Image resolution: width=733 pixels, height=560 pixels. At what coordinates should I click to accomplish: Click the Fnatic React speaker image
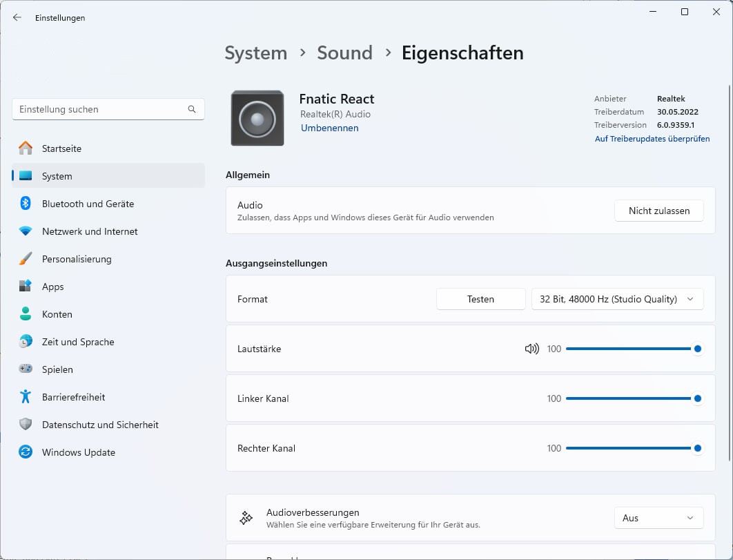coord(257,118)
